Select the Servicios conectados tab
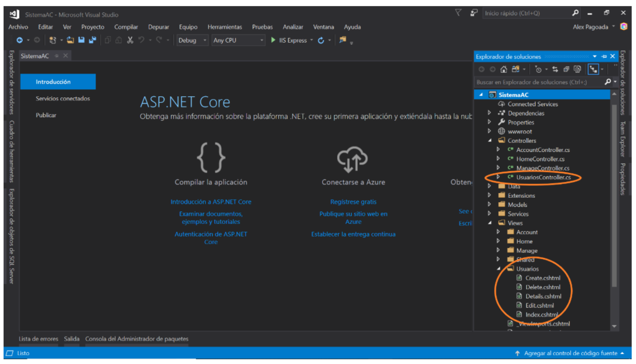 (x=63, y=99)
